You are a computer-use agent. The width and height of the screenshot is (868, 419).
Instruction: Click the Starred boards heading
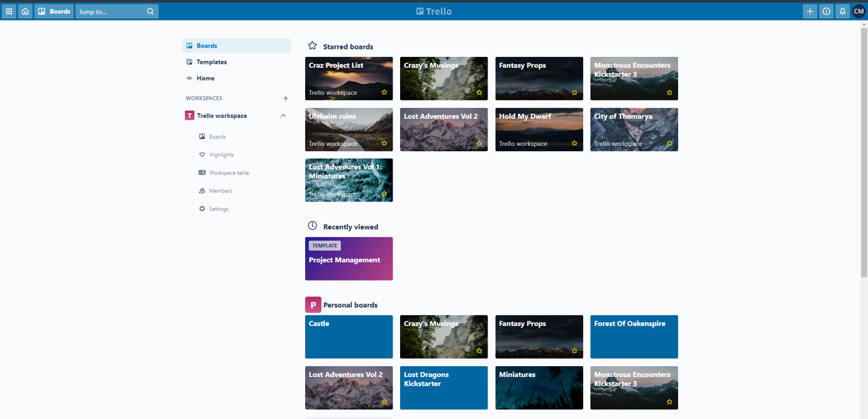click(348, 47)
